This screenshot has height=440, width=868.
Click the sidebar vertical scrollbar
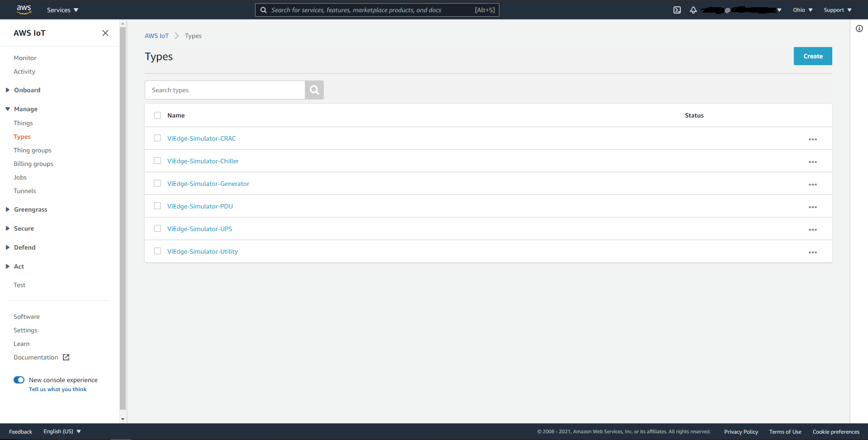tap(123, 218)
